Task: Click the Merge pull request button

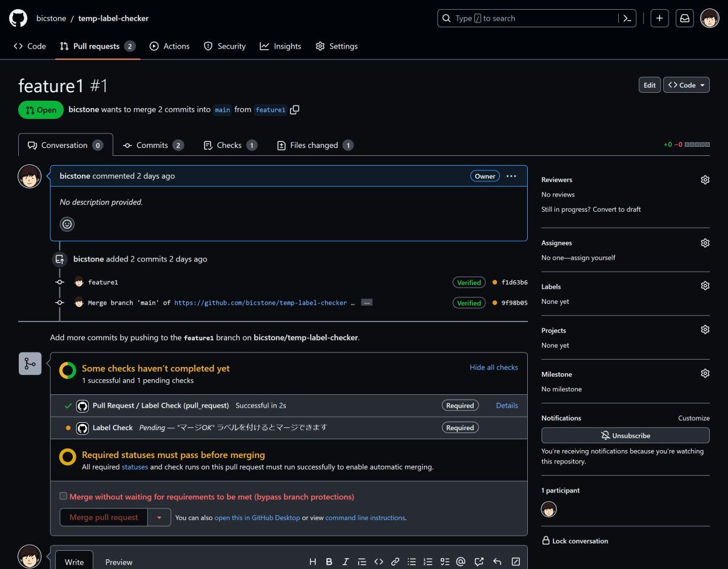Action: pyautogui.click(x=104, y=517)
